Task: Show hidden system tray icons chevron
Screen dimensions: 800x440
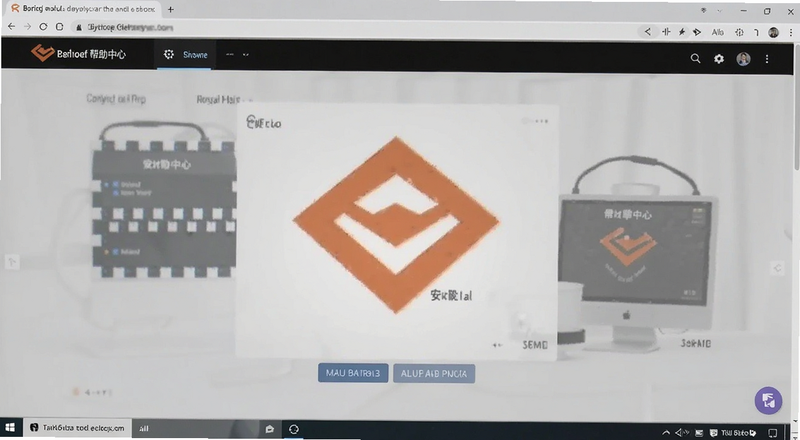Action: (x=666, y=433)
